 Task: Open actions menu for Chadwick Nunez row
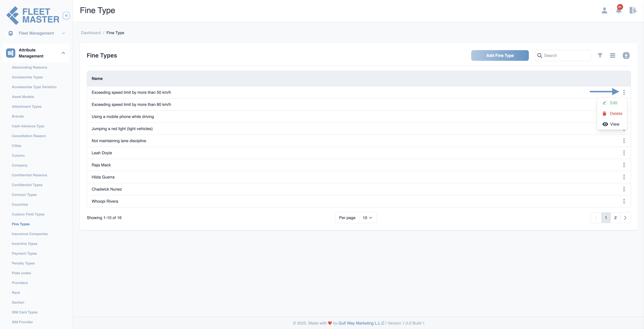(x=624, y=189)
